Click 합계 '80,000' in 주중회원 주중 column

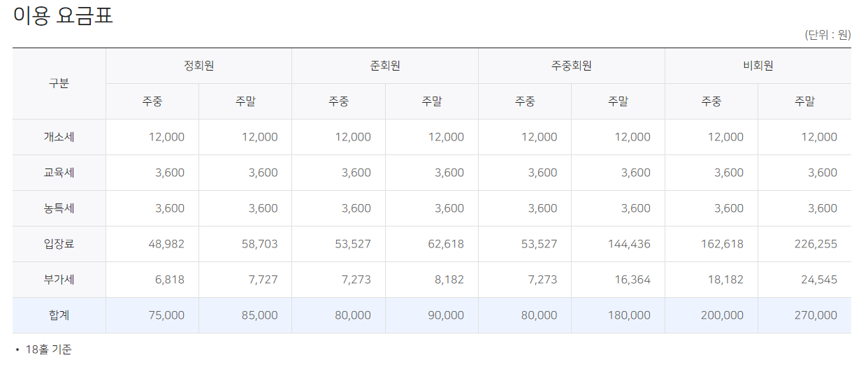(539, 315)
